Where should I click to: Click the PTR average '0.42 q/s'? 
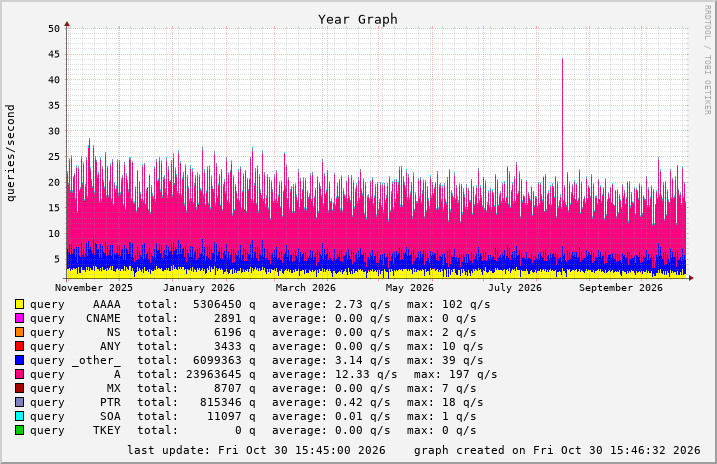coord(363,402)
